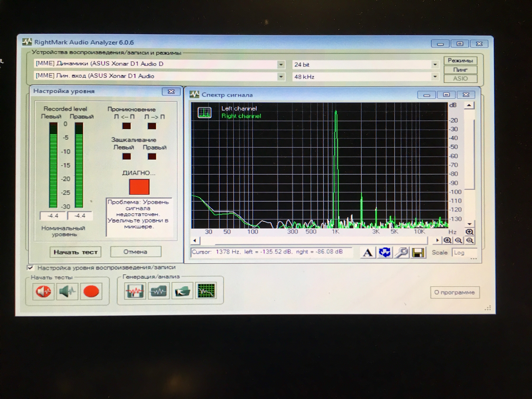Click the letter A text annotation icon
Screen dimensions: 532x399
(367, 253)
